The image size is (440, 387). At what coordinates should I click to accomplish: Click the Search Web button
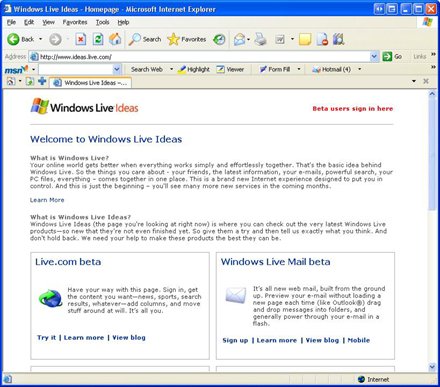(x=147, y=69)
